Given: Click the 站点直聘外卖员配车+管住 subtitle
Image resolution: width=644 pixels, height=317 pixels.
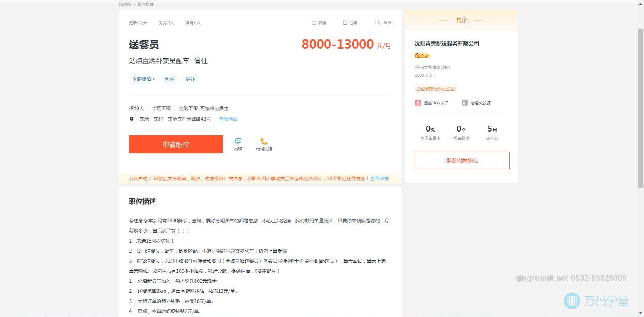Looking at the screenshot, I should [x=168, y=61].
